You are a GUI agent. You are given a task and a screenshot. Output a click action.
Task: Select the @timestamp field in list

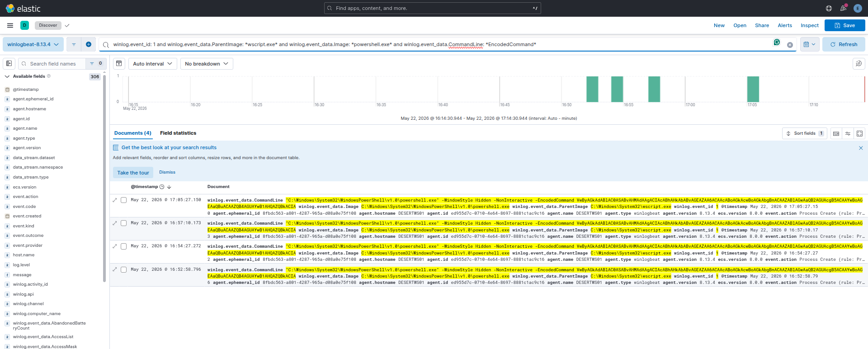(26, 90)
